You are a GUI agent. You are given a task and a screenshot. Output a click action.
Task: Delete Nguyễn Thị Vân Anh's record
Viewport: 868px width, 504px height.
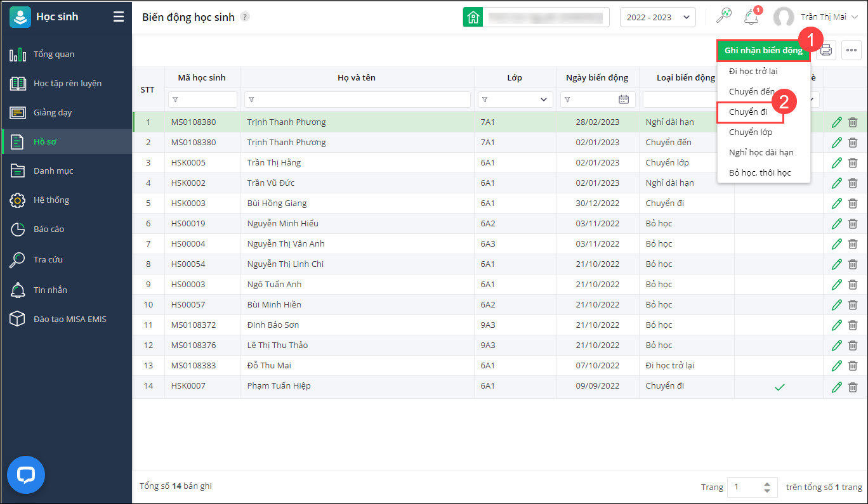(853, 244)
